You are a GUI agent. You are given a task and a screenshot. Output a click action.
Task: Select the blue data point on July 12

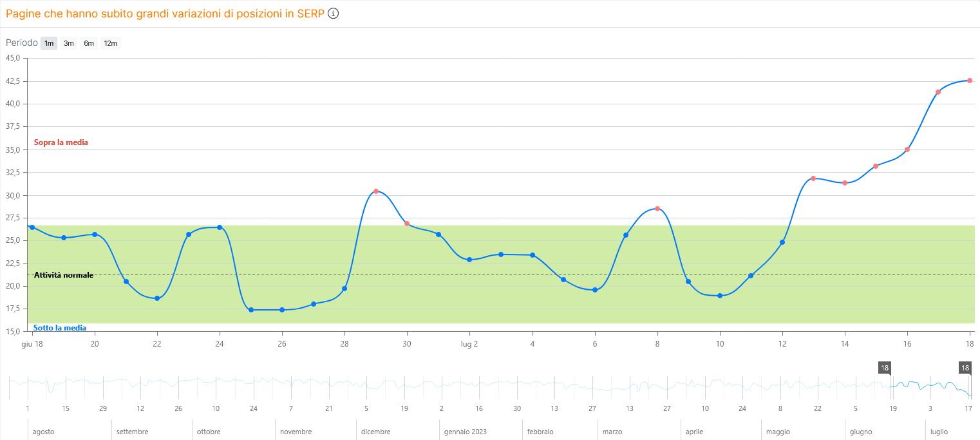tap(782, 242)
